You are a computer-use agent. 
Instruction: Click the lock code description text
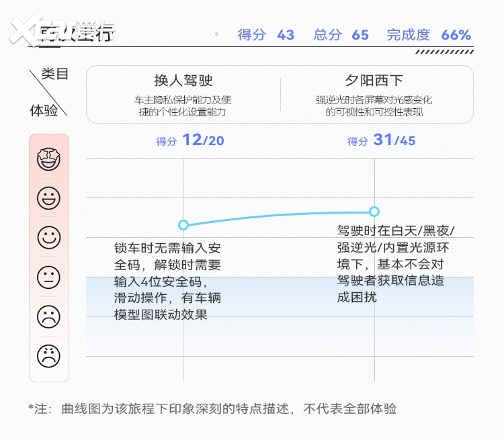[167, 281]
